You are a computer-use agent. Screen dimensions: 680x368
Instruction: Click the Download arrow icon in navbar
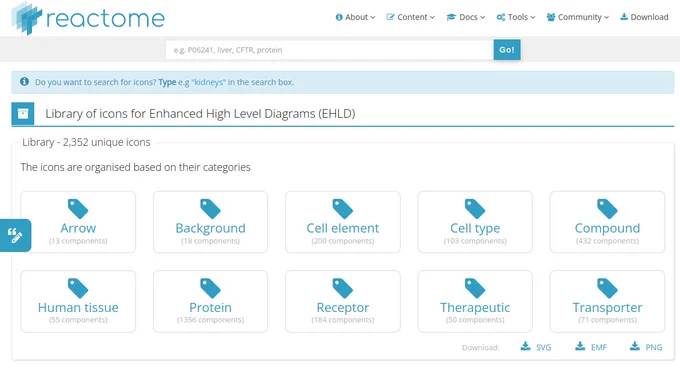(624, 17)
